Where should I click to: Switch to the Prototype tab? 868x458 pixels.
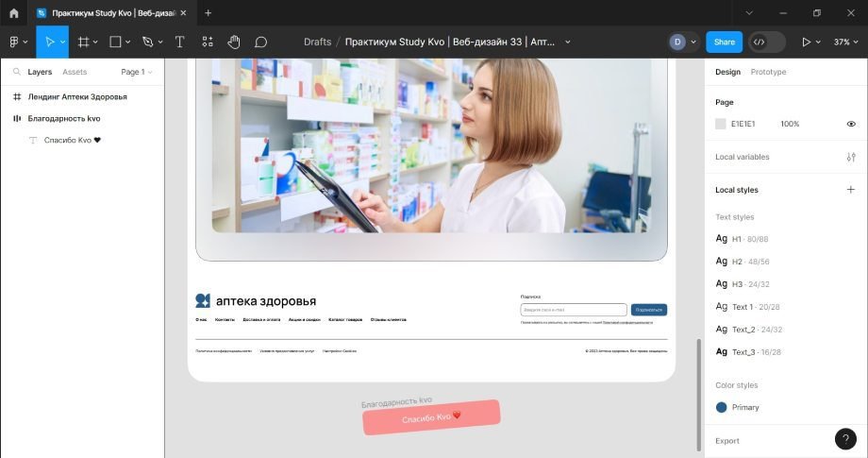pos(768,72)
